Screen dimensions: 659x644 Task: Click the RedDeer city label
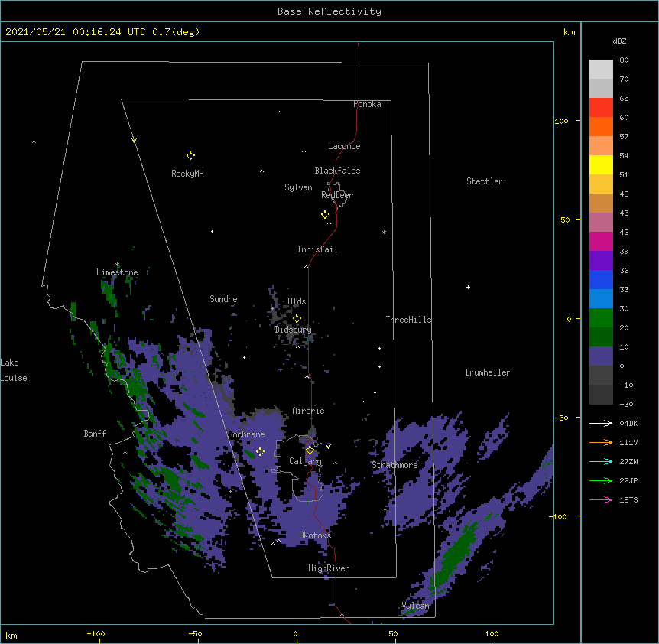click(x=337, y=195)
